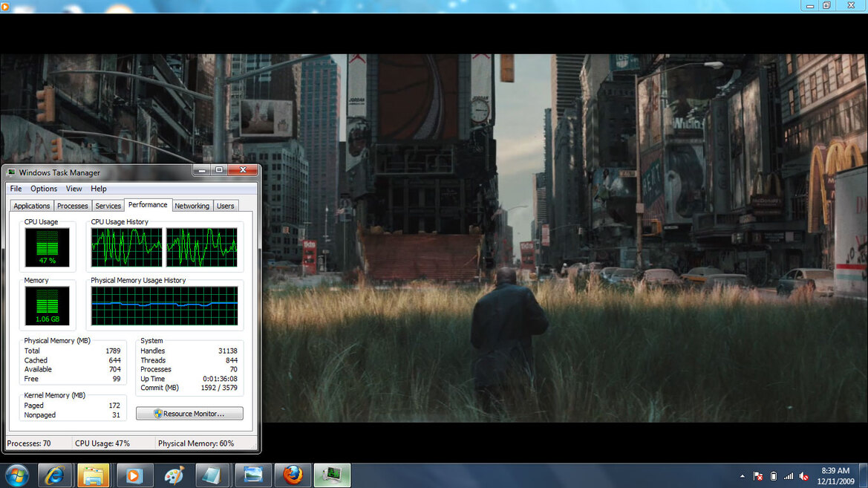
Task: Switch to the Users tab
Action: (225, 206)
